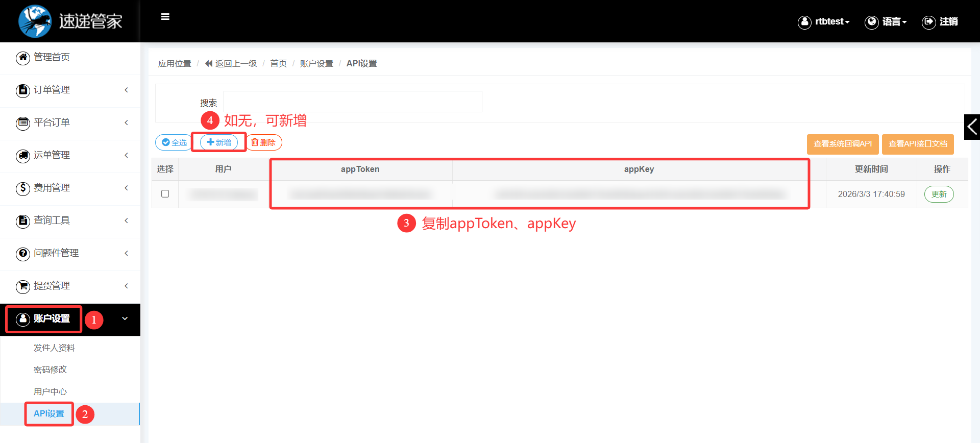Viewport: 980px width, 443px height.
Task: Click the 删除 delete button
Action: (263, 142)
